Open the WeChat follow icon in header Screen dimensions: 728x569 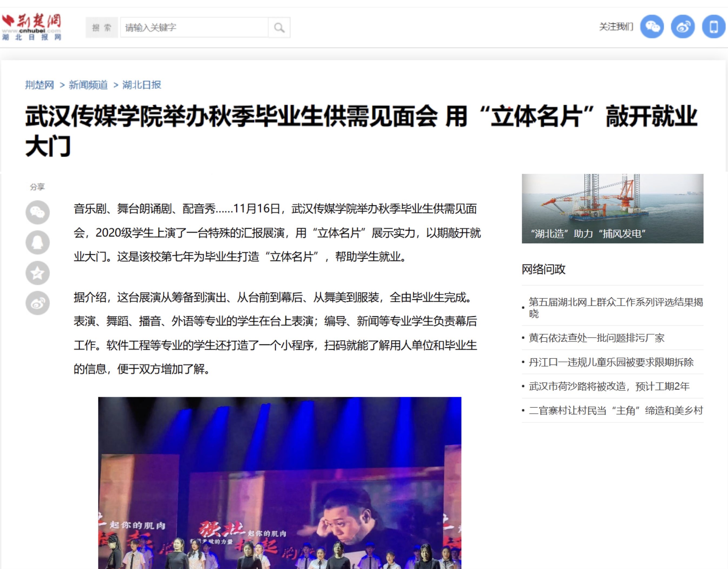pyautogui.click(x=652, y=27)
